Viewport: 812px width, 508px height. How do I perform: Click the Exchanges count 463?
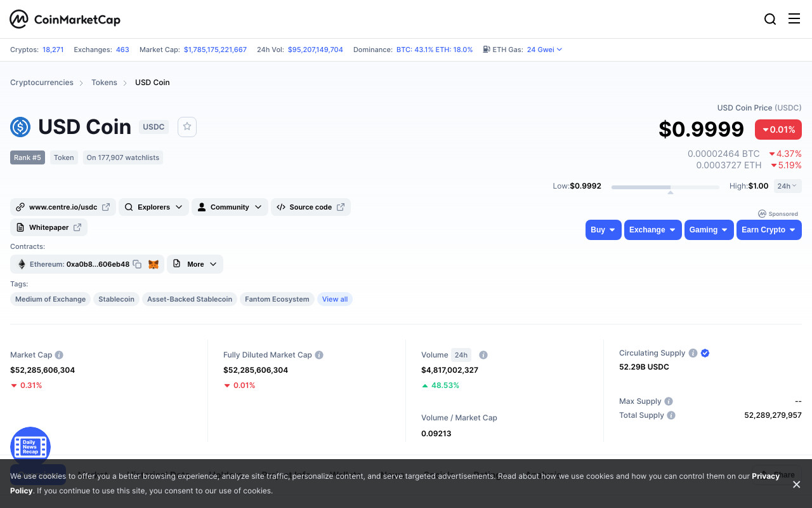click(122, 50)
